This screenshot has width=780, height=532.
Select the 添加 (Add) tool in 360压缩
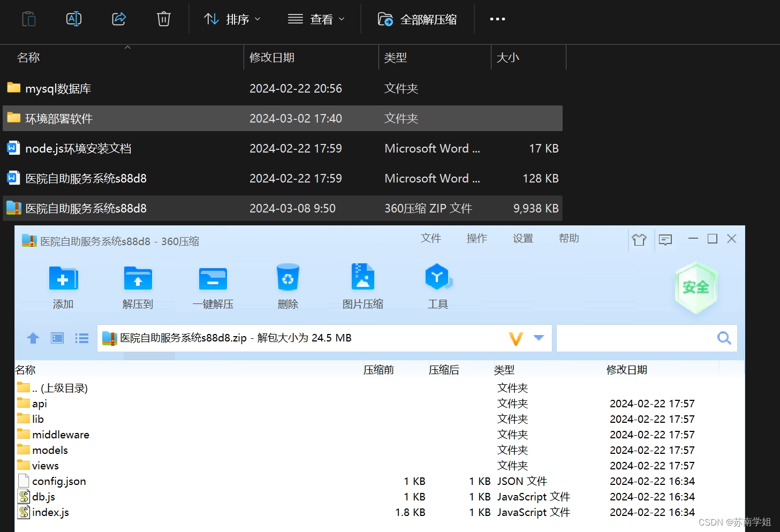[x=63, y=286]
